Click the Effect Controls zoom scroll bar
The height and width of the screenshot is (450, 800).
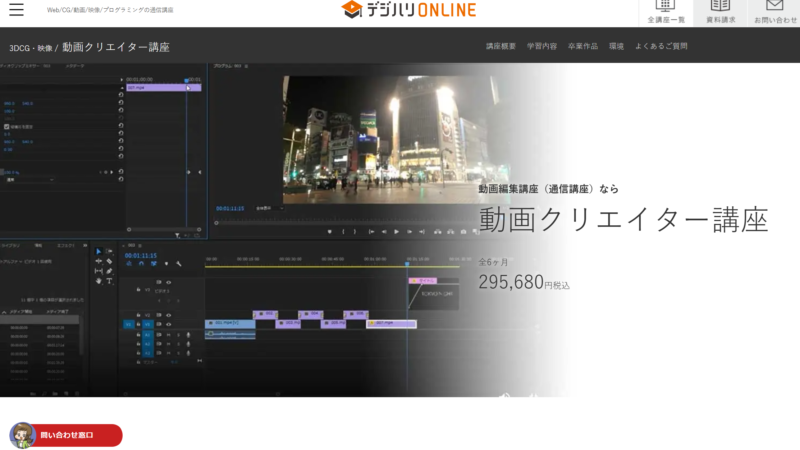tap(164, 230)
